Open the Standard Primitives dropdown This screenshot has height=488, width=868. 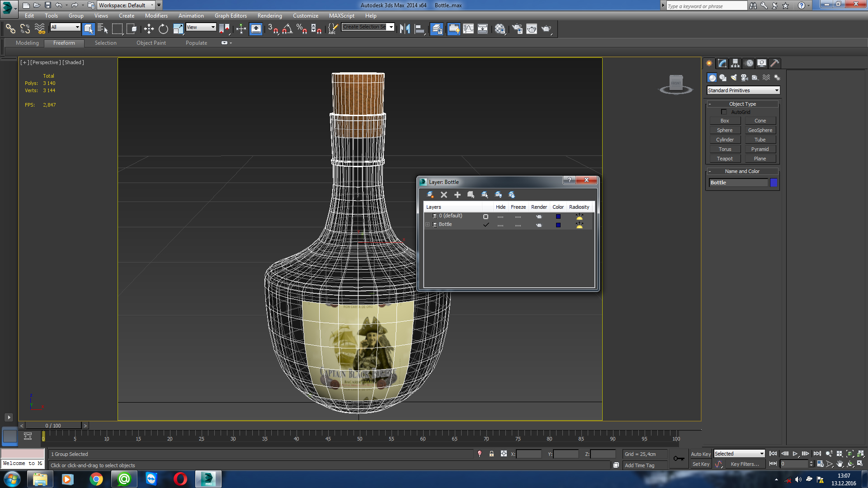point(743,90)
